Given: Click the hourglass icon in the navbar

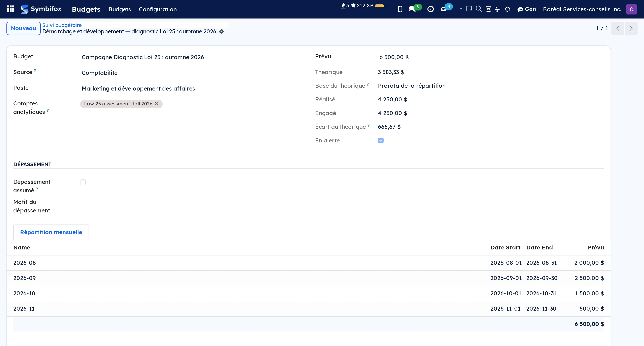Looking at the screenshot, I should click(x=488, y=9).
